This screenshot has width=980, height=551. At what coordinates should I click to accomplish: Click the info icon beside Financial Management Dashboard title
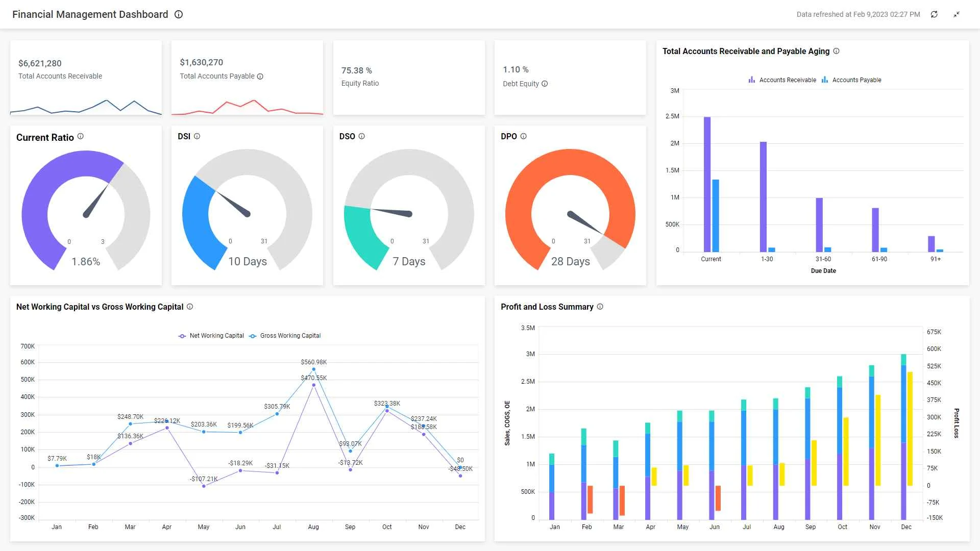coord(179,14)
